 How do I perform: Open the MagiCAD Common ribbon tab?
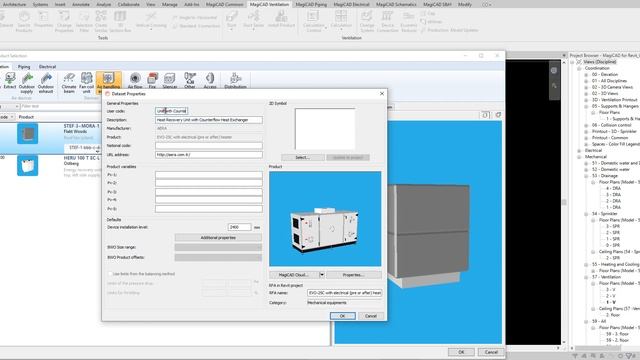224,4
